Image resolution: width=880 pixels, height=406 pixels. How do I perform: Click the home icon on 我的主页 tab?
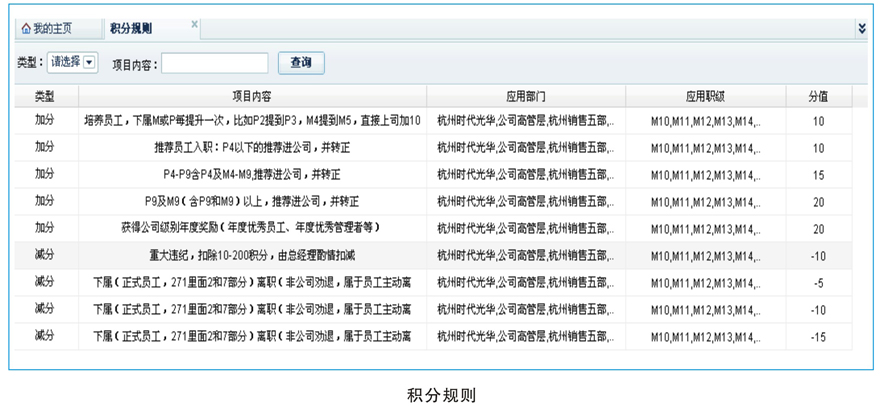pyautogui.click(x=26, y=28)
